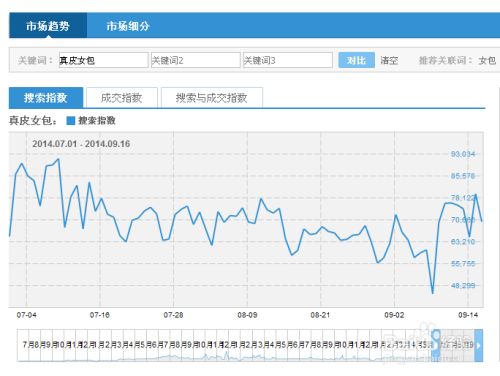Click the 关键词: label

[x=35, y=61]
